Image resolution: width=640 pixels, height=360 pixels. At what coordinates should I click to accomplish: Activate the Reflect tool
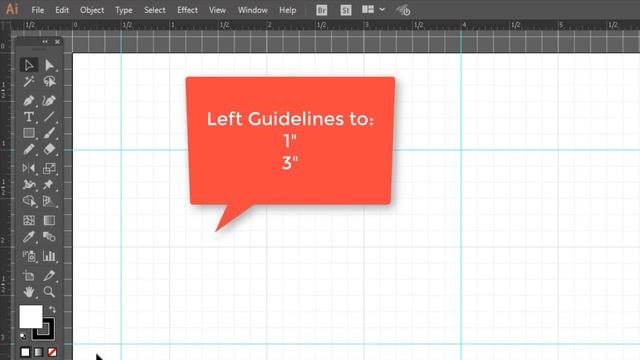point(29,168)
